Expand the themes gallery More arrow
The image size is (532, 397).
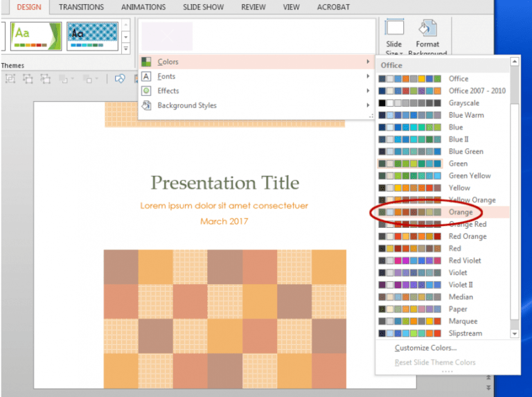click(126, 49)
